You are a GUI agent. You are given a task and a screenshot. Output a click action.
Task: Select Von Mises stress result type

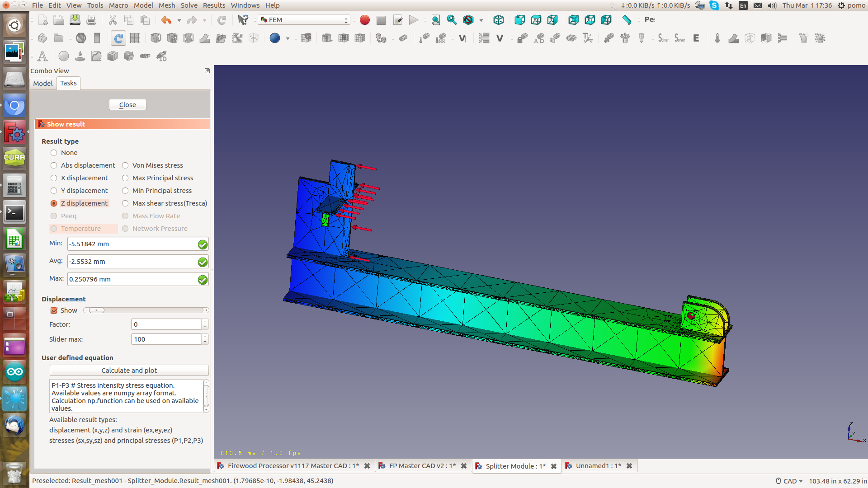click(125, 165)
